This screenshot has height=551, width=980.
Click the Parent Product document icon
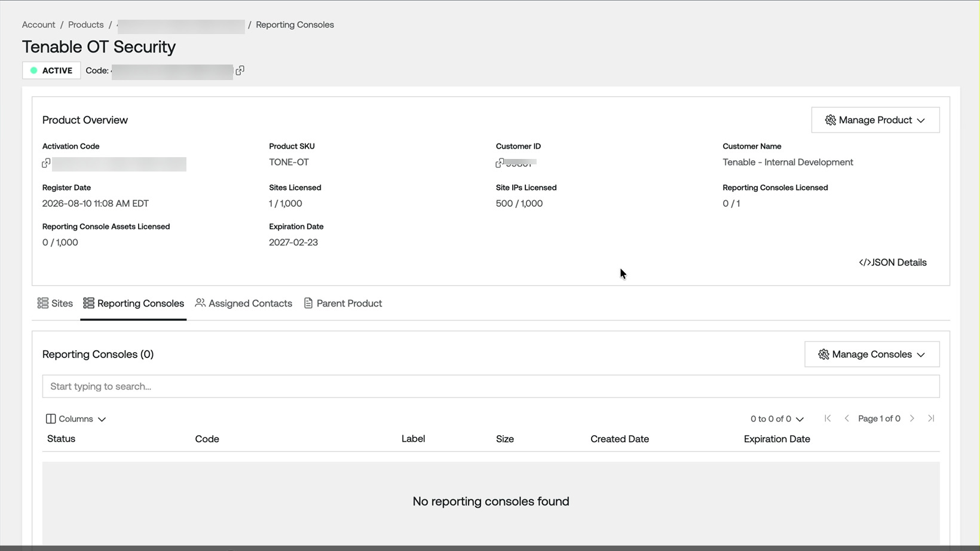click(x=308, y=303)
